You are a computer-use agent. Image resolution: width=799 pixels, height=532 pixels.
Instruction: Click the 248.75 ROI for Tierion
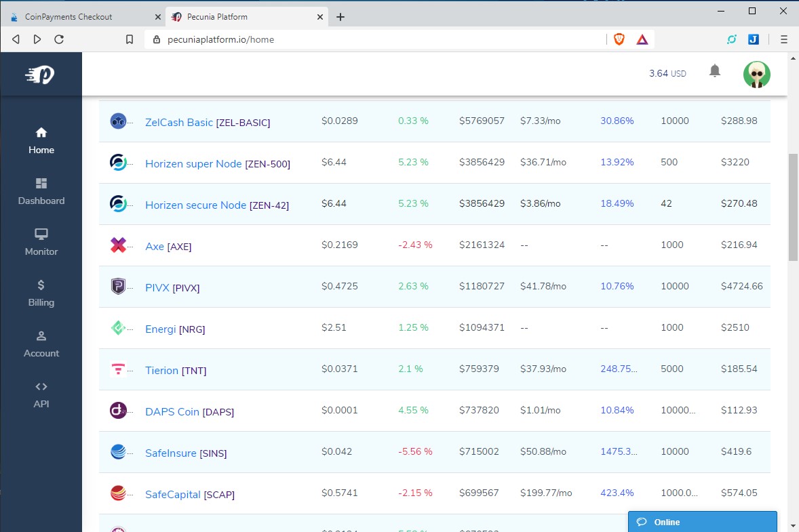pos(619,369)
